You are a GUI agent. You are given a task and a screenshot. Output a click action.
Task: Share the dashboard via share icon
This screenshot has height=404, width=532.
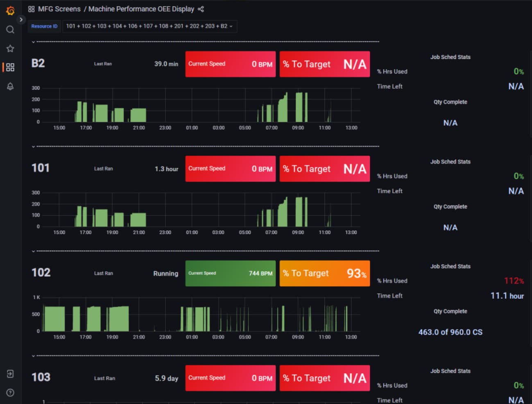pyautogui.click(x=201, y=9)
